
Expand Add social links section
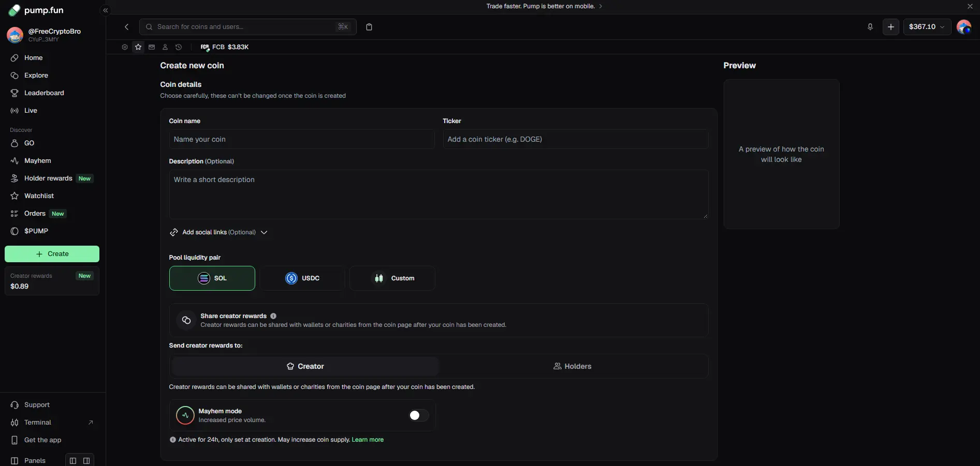coord(218,232)
